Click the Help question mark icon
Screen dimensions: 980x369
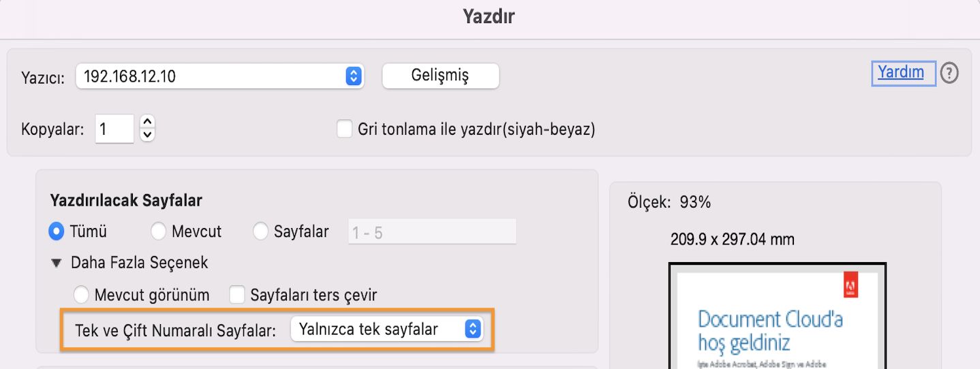coord(949,73)
